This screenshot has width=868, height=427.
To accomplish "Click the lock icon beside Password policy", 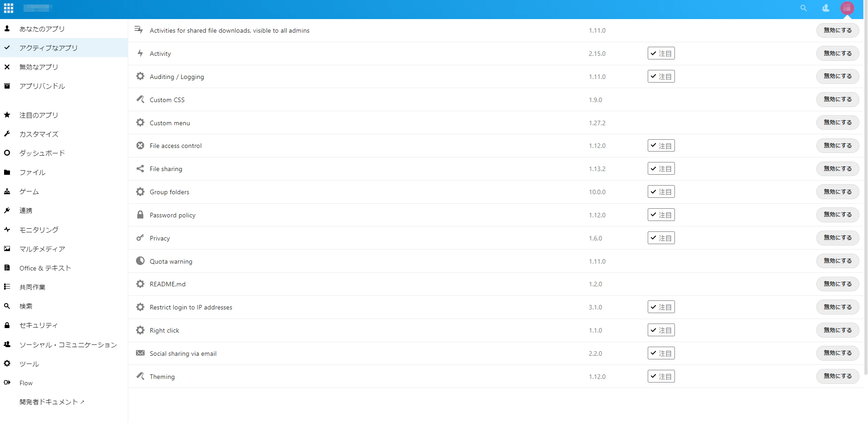I will (141, 215).
